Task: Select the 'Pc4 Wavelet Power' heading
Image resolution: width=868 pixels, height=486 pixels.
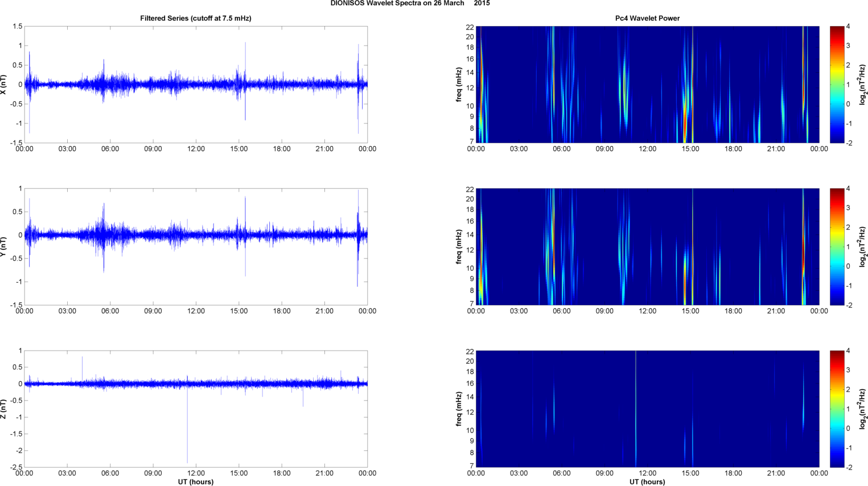Action: [647, 18]
